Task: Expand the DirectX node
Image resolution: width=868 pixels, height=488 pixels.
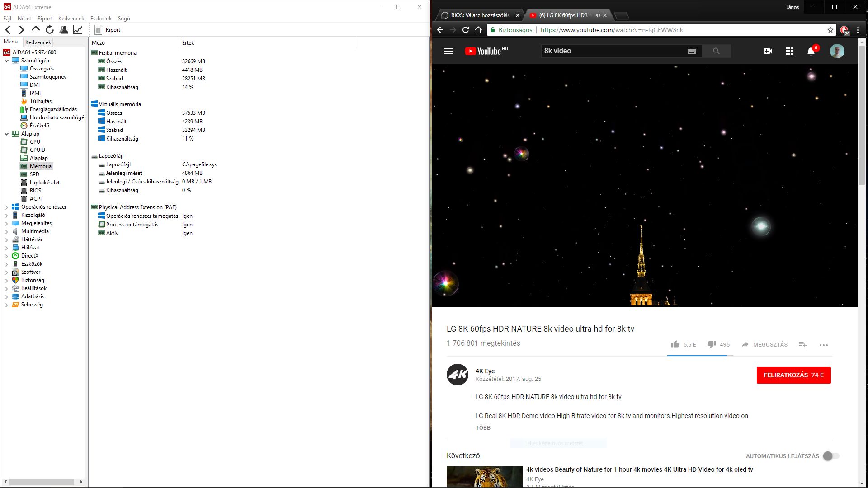Action: 7,256
